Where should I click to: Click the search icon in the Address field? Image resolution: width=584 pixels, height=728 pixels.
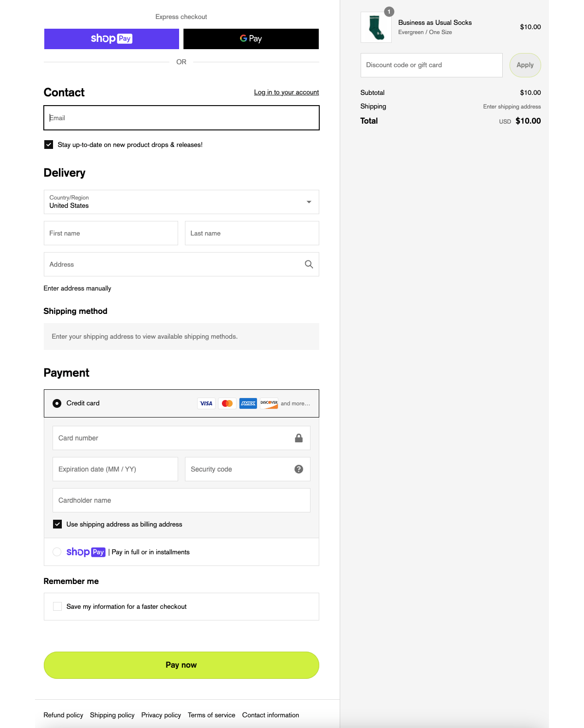pos(309,264)
